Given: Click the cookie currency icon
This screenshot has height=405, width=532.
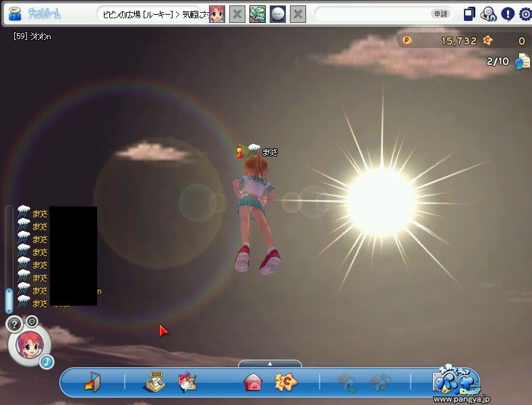Looking at the screenshot, I should tap(487, 40).
